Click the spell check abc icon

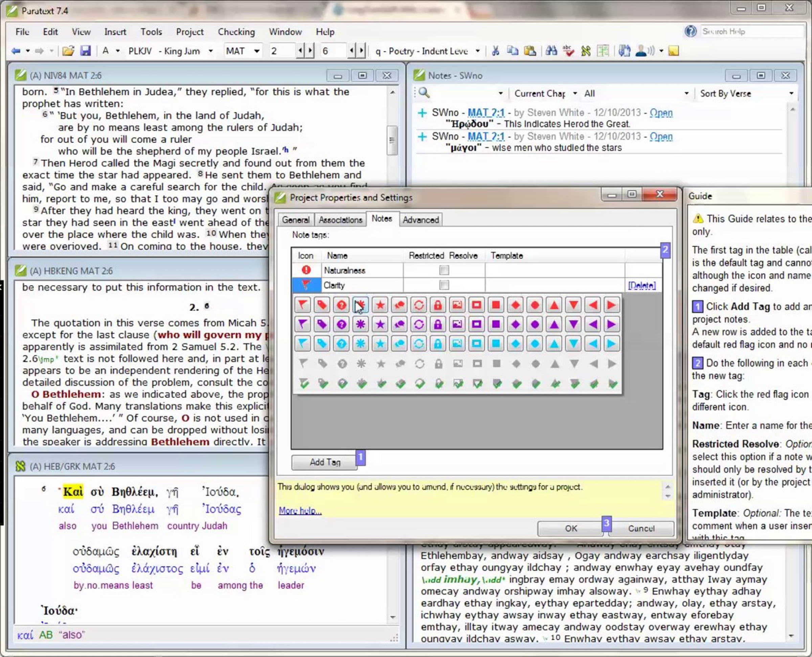(568, 51)
